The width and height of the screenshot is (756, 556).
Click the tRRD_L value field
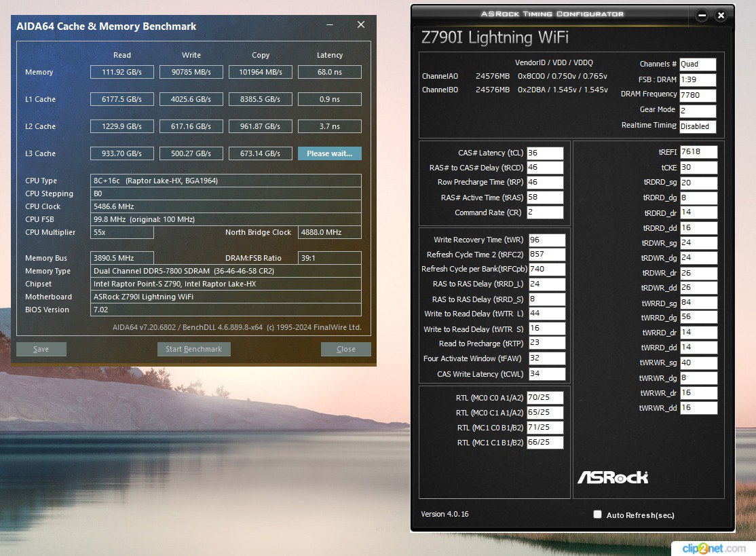(547, 284)
